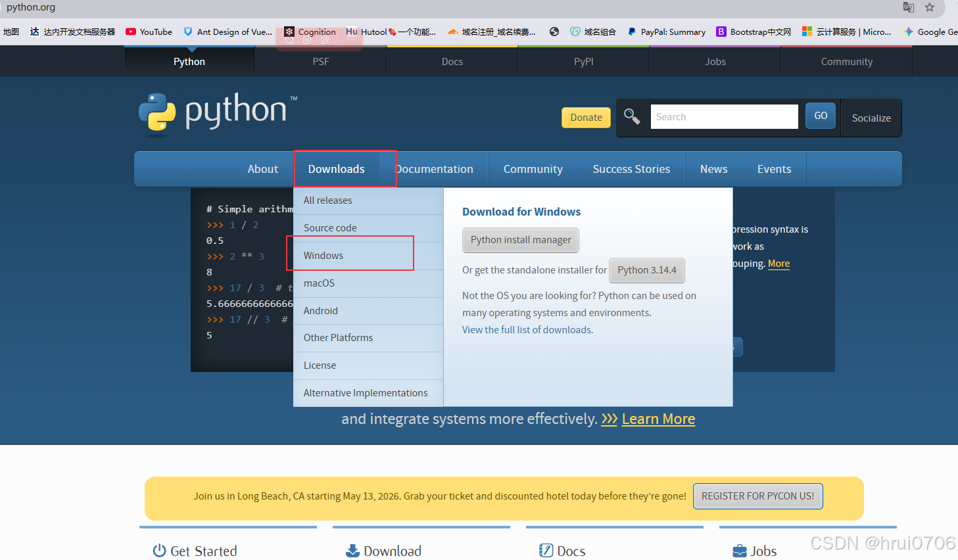Click the magnifying glass search icon
The height and width of the screenshot is (560, 958).
coord(632,116)
